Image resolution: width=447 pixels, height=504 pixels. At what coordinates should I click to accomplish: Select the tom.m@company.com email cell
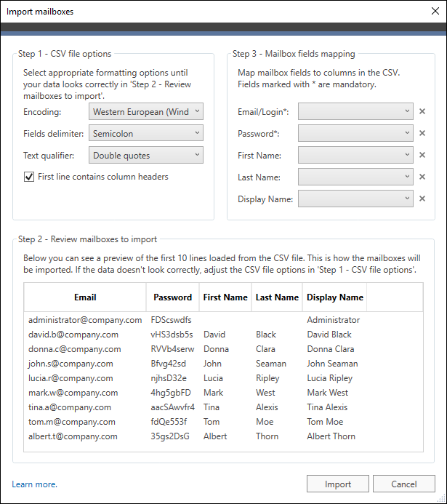tap(72, 422)
